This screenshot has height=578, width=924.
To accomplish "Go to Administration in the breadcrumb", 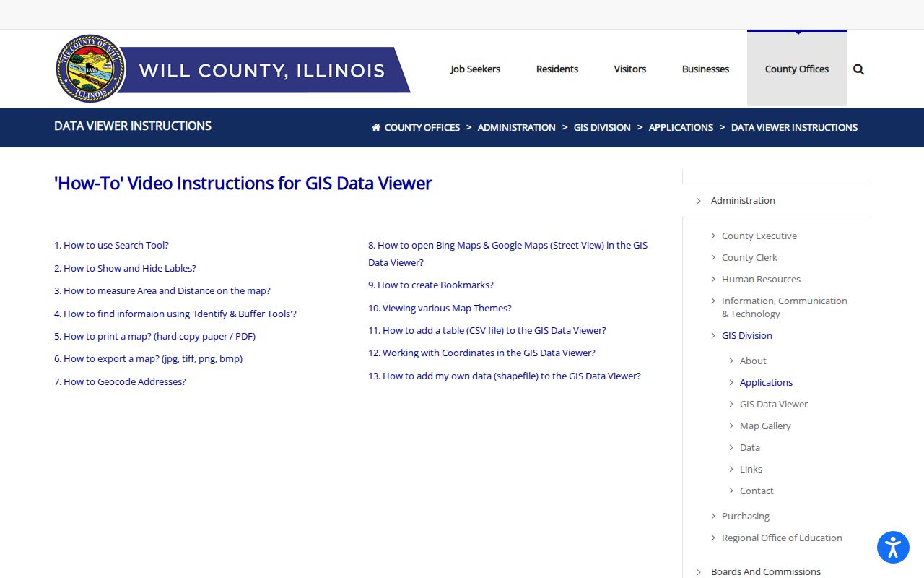I will tap(517, 127).
